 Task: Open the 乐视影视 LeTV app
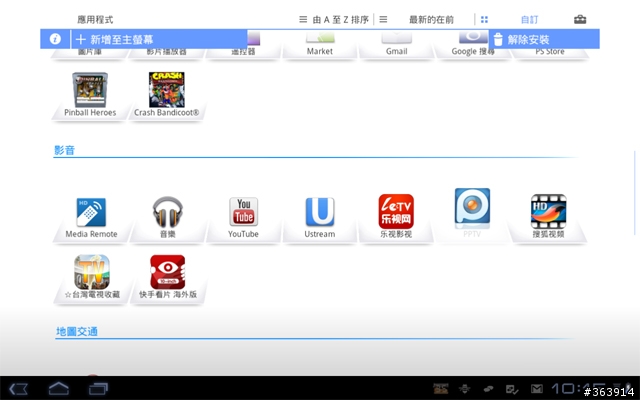click(x=396, y=216)
